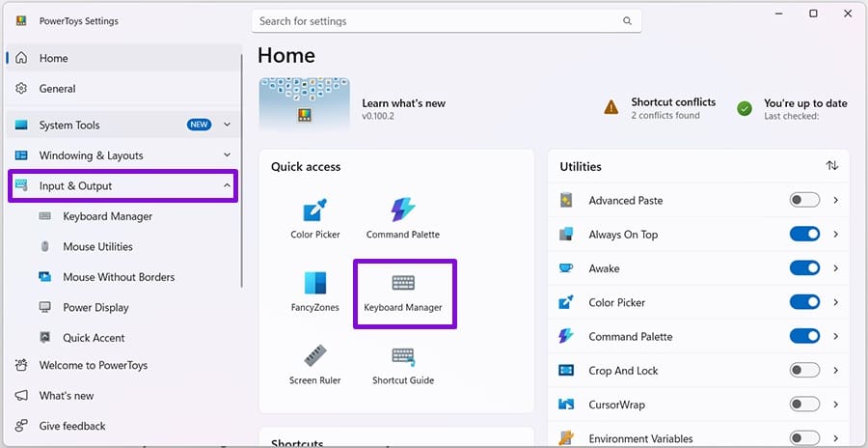Click the Home house icon in sidebar
This screenshot has width=868, height=448.
point(21,58)
